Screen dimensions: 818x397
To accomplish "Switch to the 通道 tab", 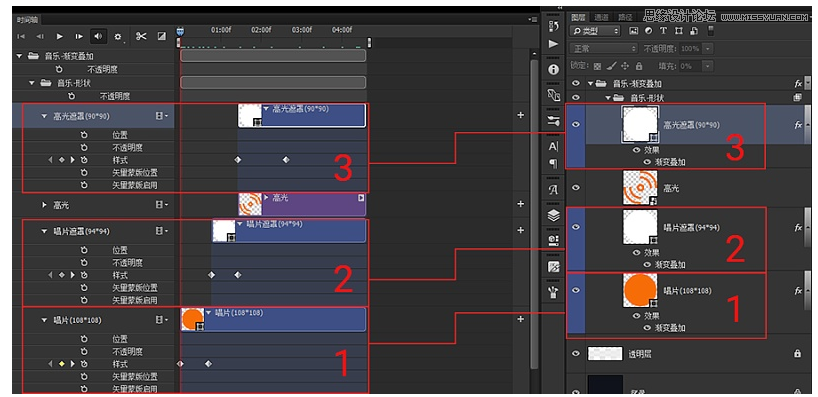I will [x=601, y=17].
